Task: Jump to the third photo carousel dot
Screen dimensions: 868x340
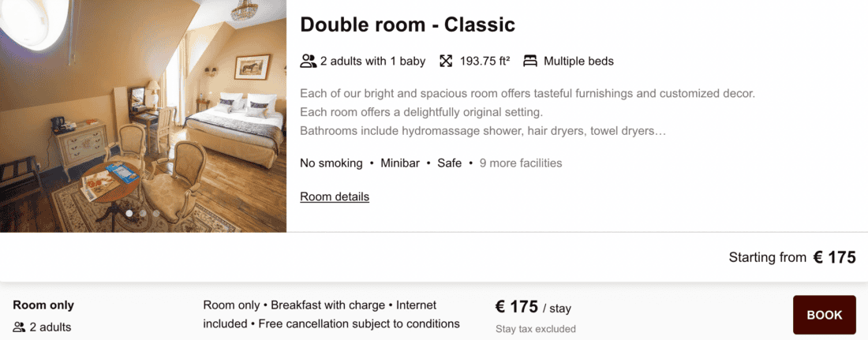Action: [156, 213]
